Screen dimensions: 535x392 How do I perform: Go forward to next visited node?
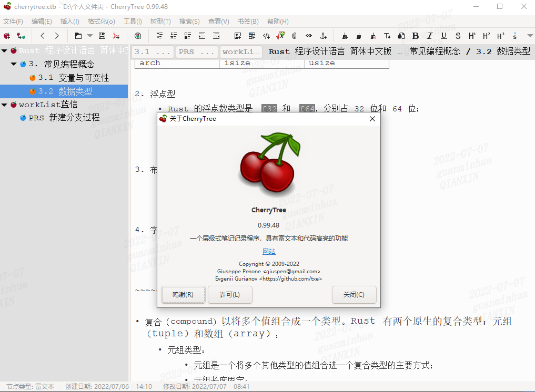pos(57,36)
